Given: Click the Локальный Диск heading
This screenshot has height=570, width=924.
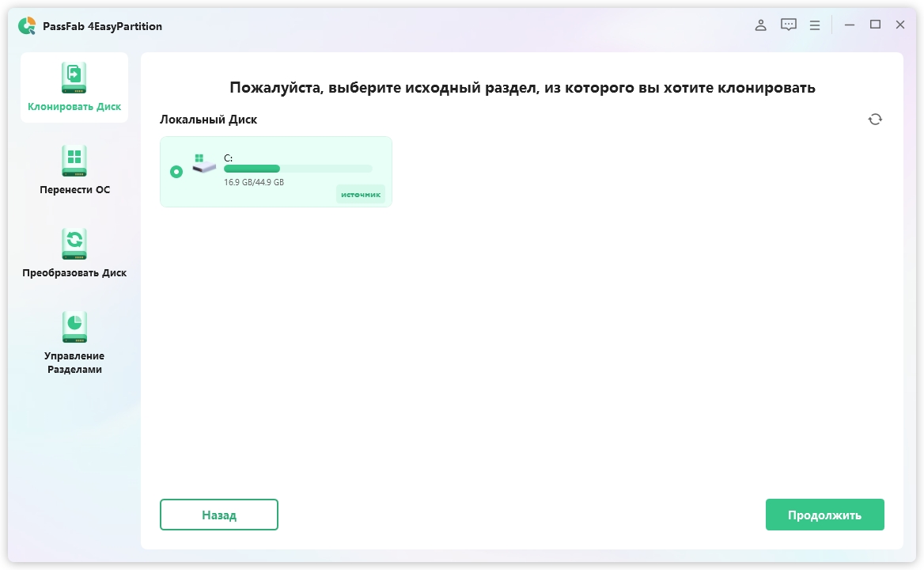Looking at the screenshot, I should click(209, 119).
